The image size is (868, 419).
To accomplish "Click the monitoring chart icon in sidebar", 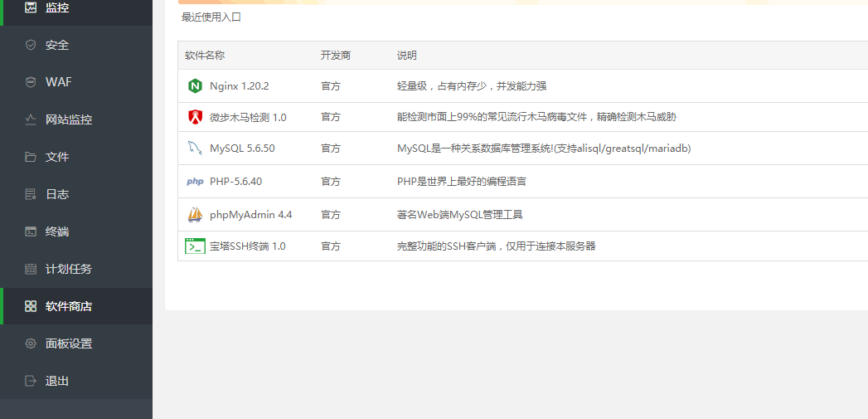I will click(31, 7).
